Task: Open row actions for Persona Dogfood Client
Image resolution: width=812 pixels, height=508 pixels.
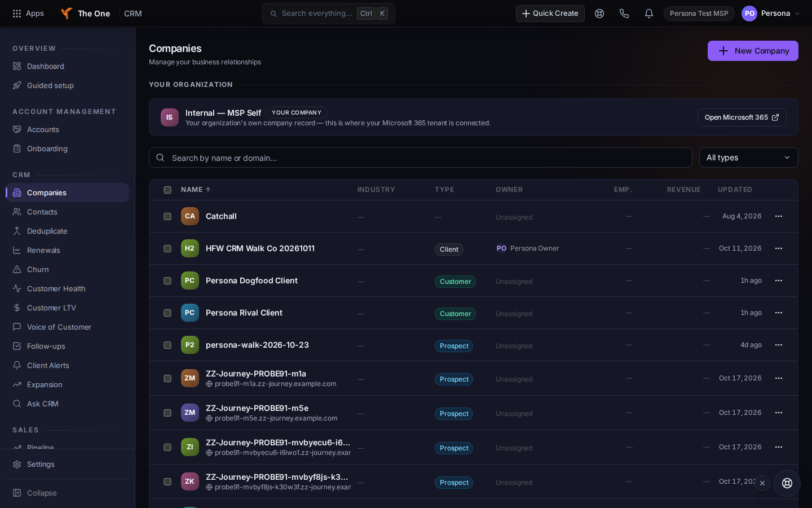Action: 779,281
